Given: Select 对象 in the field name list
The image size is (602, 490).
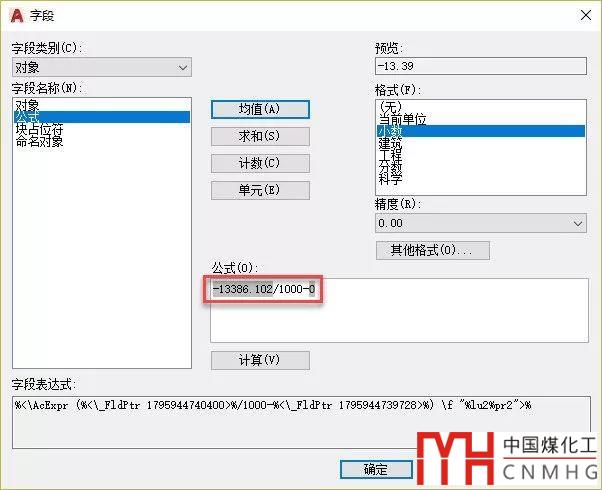Looking at the screenshot, I should (27, 104).
